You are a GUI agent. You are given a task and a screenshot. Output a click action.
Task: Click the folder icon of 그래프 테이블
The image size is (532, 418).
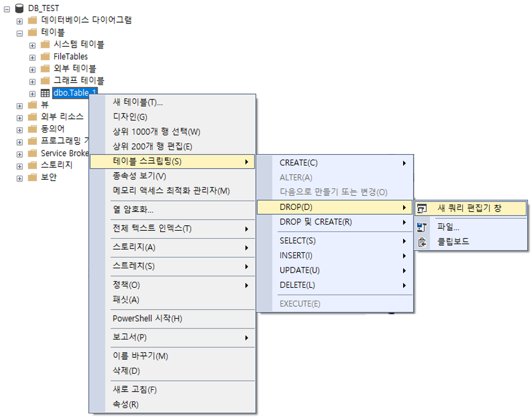(45, 81)
